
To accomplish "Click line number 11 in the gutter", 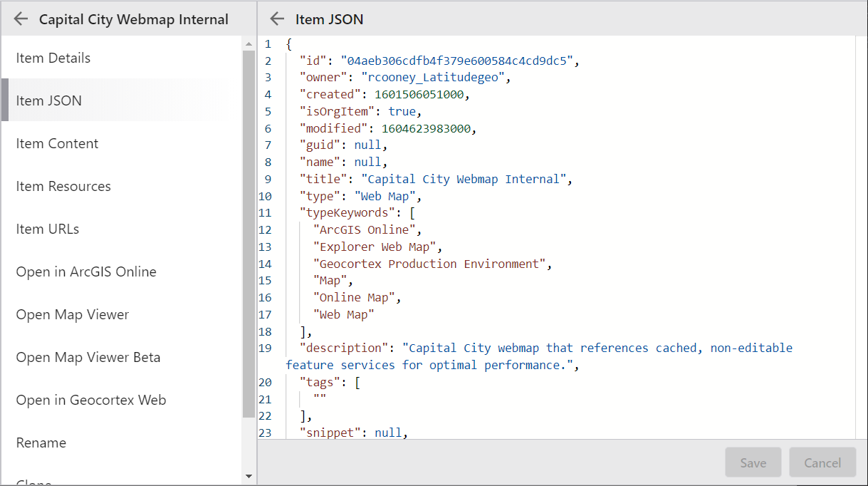I will pyautogui.click(x=265, y=213).
